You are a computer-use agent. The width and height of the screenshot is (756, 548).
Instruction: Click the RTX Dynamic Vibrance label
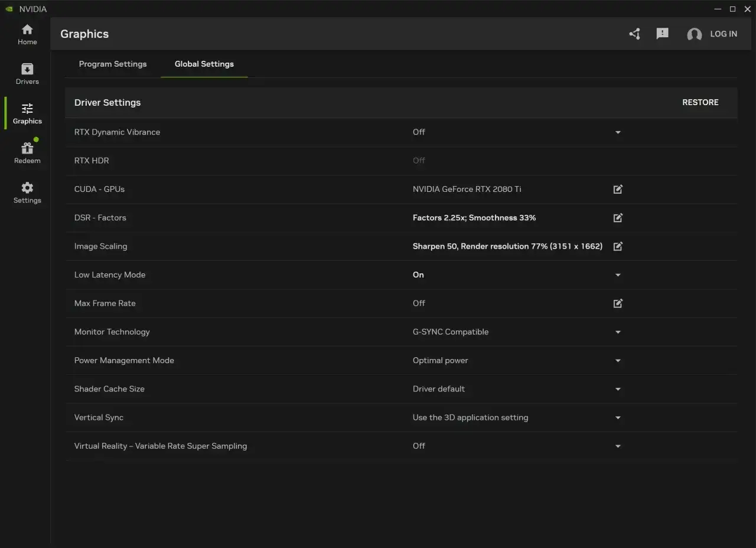(x=117, y=132)
